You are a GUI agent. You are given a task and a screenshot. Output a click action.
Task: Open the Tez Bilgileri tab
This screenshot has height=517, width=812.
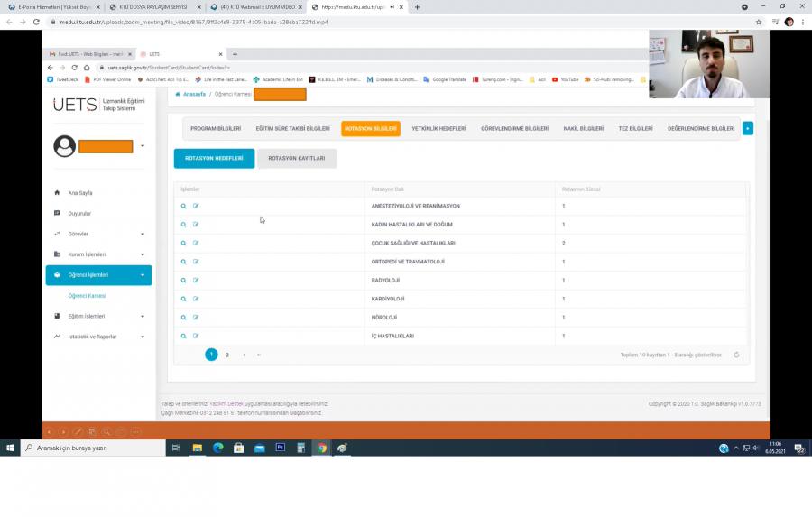635,129
